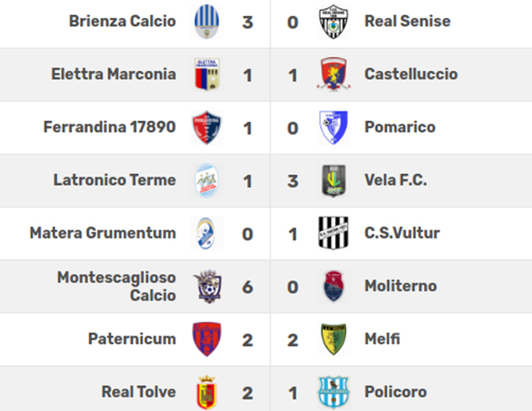The image size is (532, 411).
Task: Click the Matera Grumentum team name
Action: coord(103,233)
